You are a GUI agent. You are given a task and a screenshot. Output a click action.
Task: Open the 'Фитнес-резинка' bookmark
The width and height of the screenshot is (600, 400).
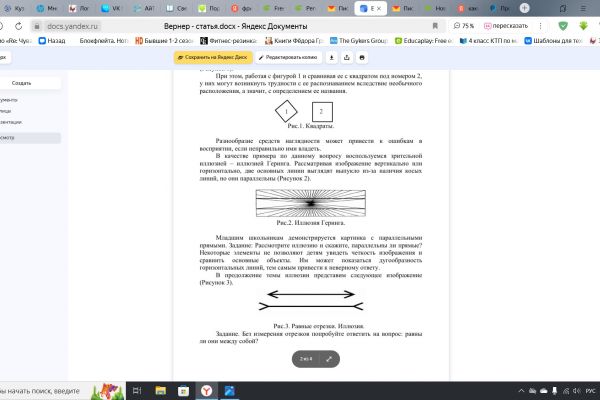[228, 41]
